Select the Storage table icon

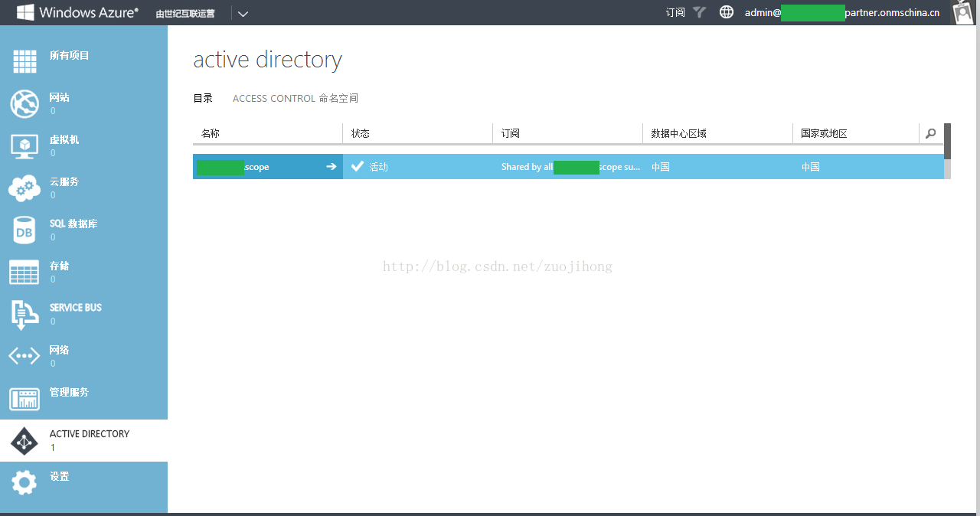(24, 272)
